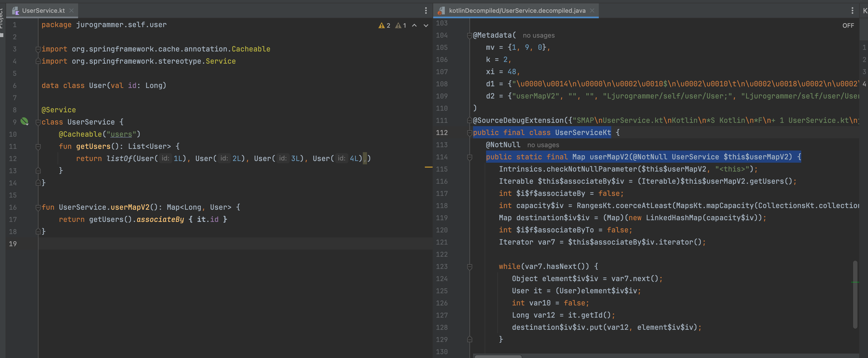Click the listOf call on line 12
Screen dimensions: 868x358
[x=119, y=159]
